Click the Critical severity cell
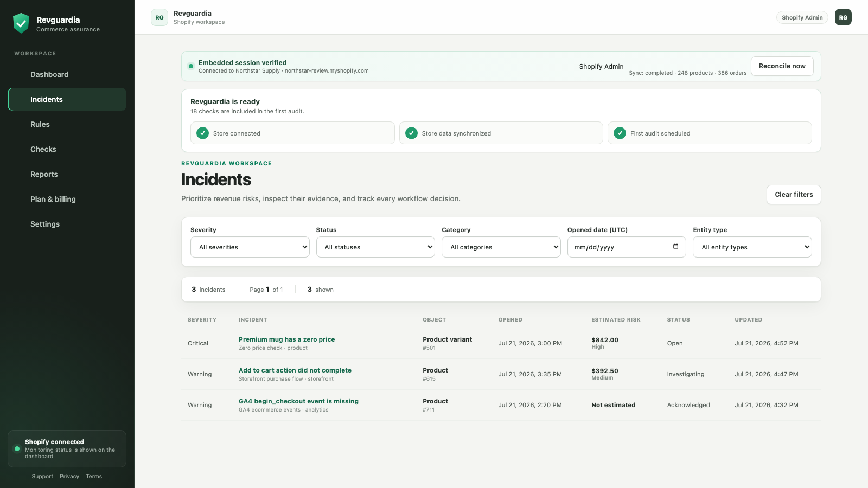Viewport: 868px width, 488px height. [198, 343]
